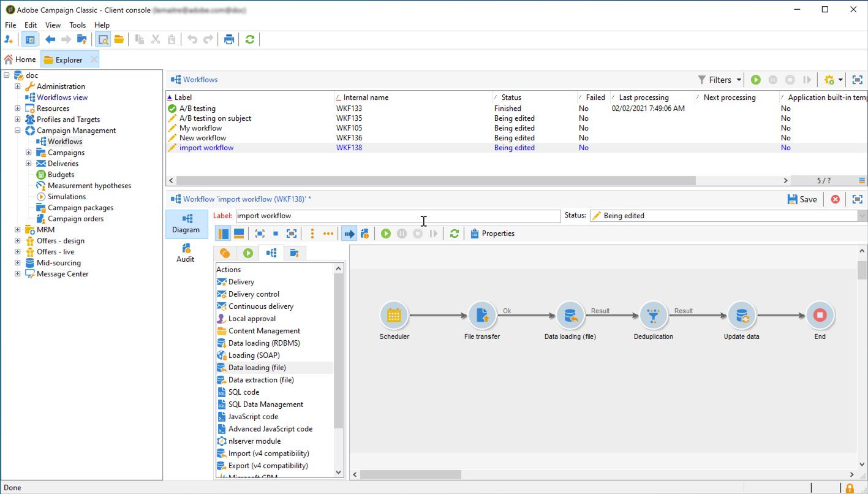Toggle the explorer search view button in the main toolbar
Image resolution: width=868 pixels, height=494 pixels.
point(103,39)
